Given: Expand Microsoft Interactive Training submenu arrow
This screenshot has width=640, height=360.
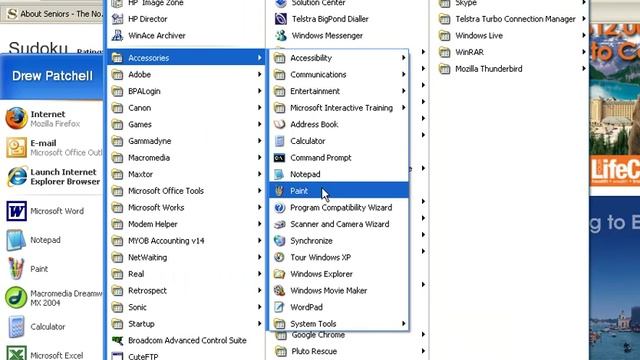Looking at the screenshot, I should click(403, 108).
